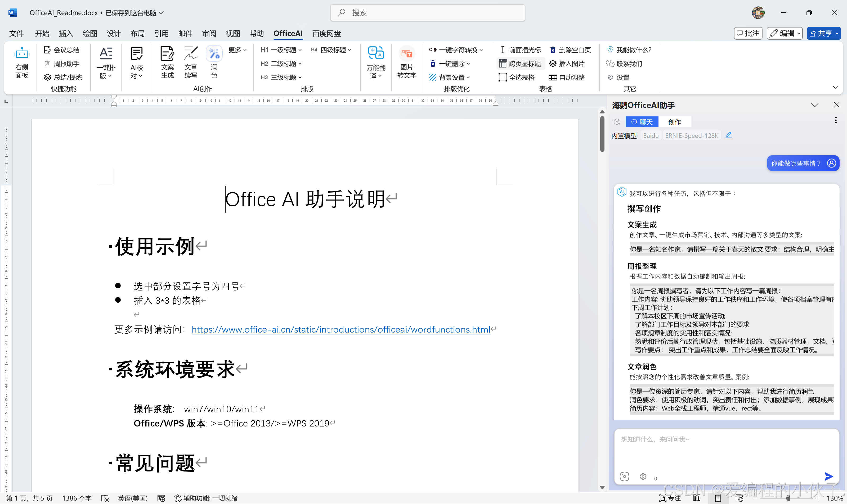
Task: Switch to the 插入 ribbon tab
Action: click(x=66, y=33)
